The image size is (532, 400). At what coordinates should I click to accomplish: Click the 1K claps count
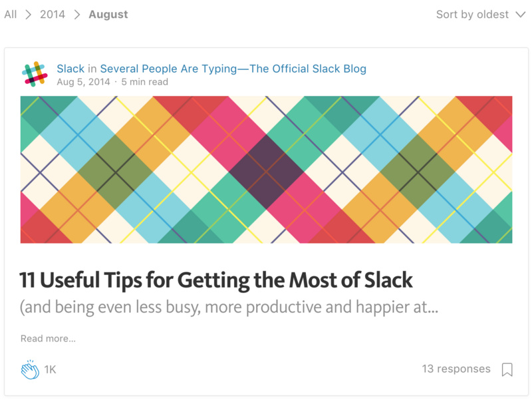tap(51, 369)
